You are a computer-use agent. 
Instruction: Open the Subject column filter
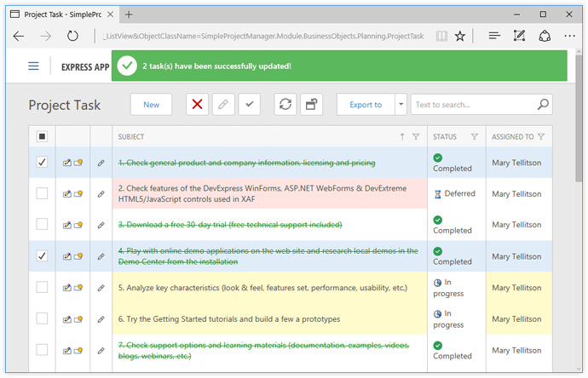coord(416,136)
